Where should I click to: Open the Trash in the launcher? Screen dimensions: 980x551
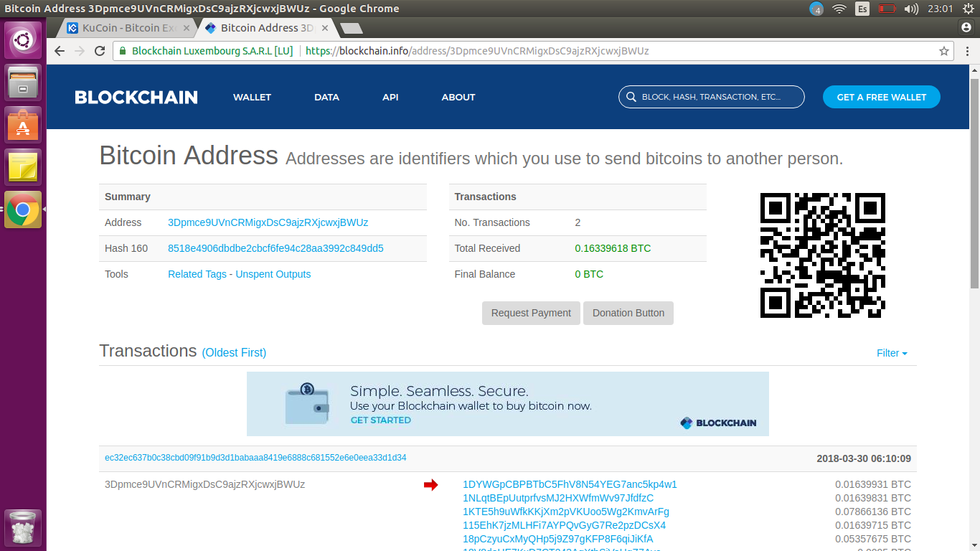point(24,528)
